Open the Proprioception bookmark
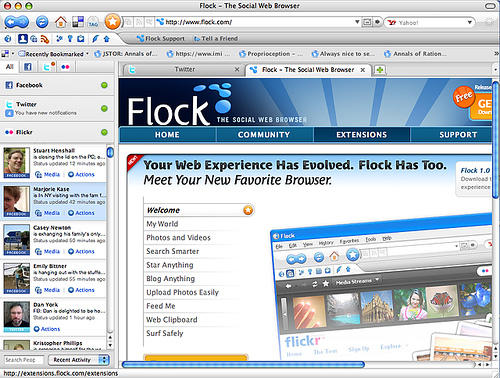Screen dimensions: 500x378 (271, 54)
